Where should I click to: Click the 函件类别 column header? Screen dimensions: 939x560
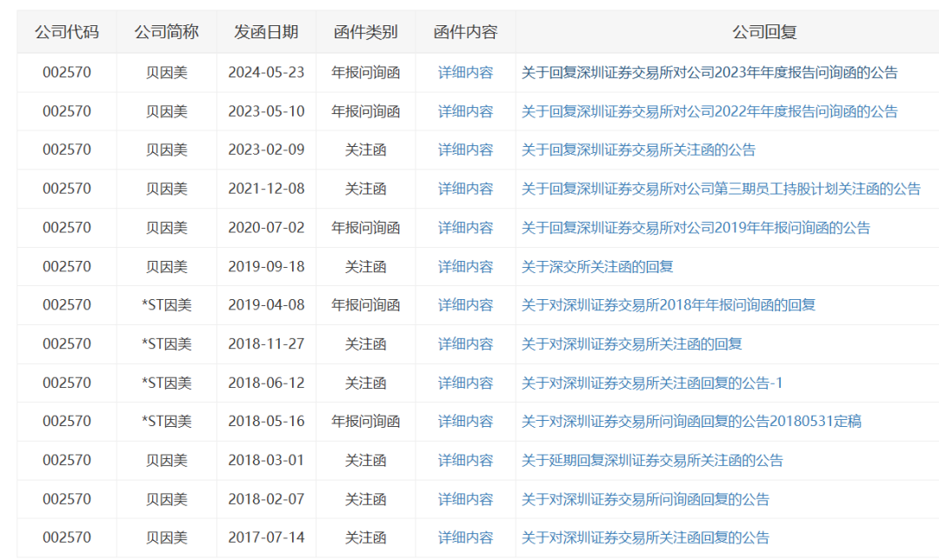click(x=365, y=32)
